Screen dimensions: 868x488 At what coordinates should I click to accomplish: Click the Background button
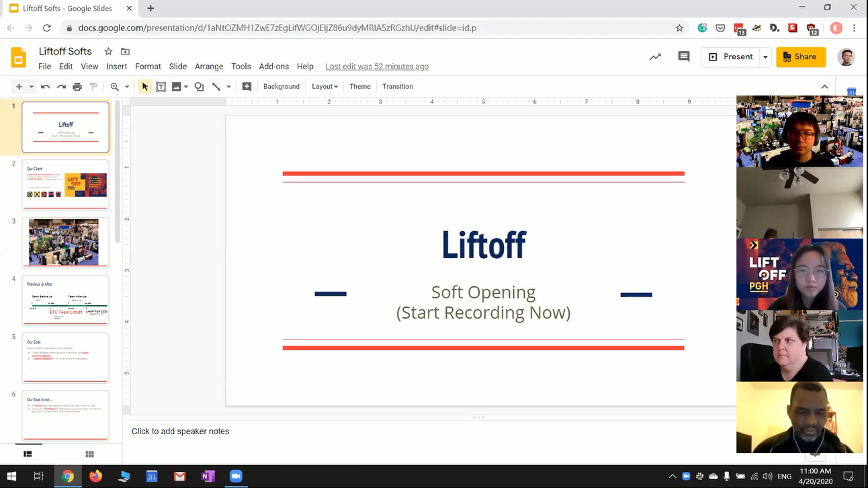(x=281, y=87)
